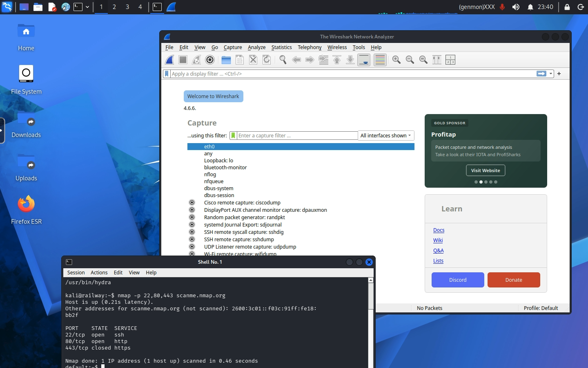This screenshot has width=588, height=368.
Task: Click the reset layout panes icon
Action: [450, 60]
